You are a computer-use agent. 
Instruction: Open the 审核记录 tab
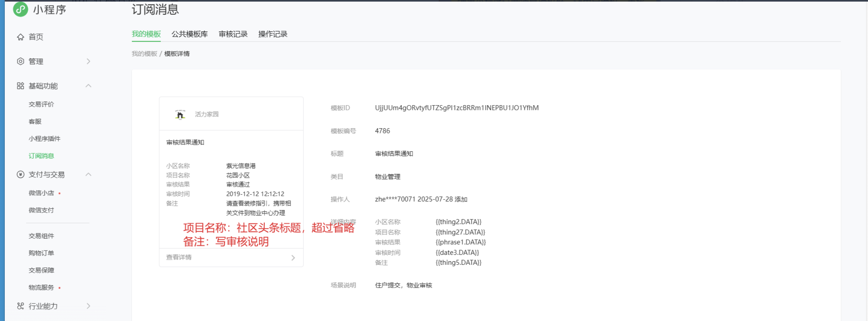pyautogui.click(x=233, y=34)
